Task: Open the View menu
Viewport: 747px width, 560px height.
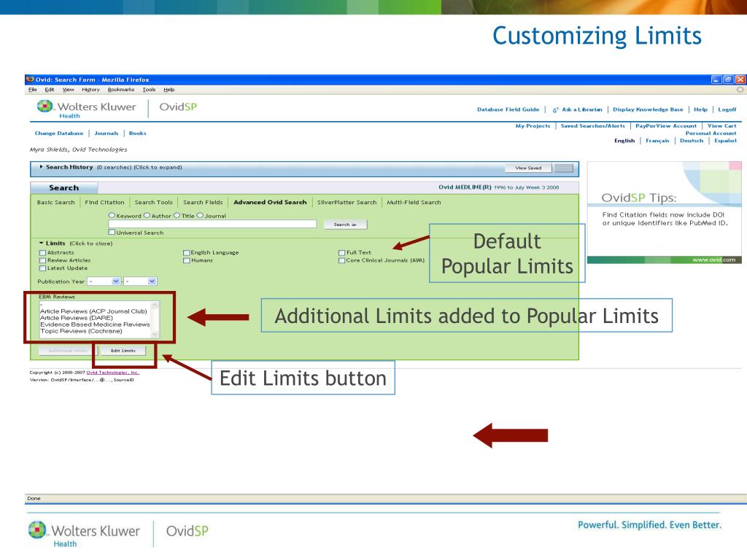Action: click(68, 90)
